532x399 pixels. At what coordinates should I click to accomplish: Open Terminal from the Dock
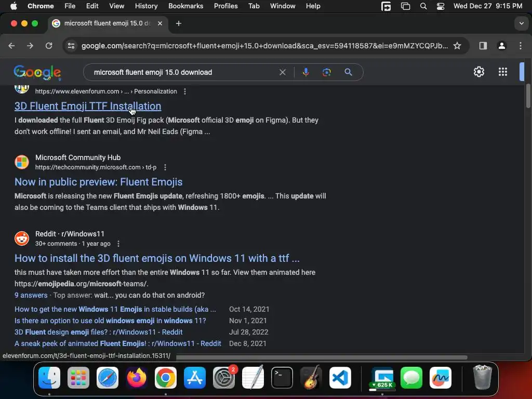tap(282, 378)
